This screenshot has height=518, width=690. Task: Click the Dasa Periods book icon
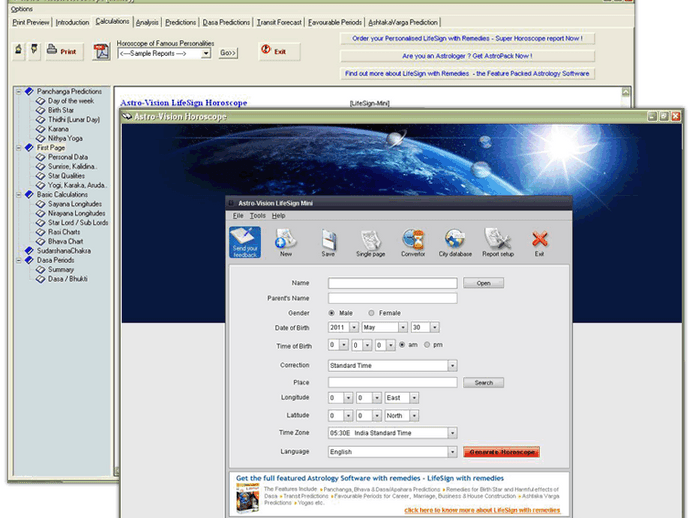pyautogui.click(x=29, y=260)
